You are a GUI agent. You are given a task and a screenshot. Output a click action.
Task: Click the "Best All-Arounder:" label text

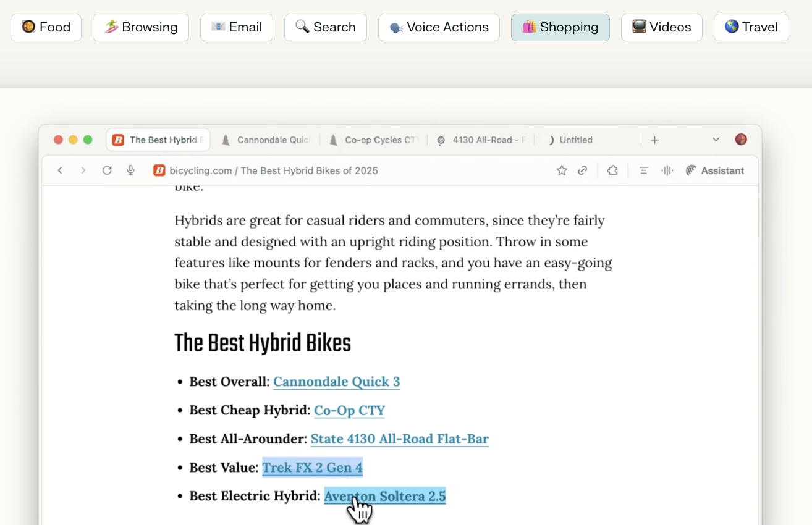248,439
